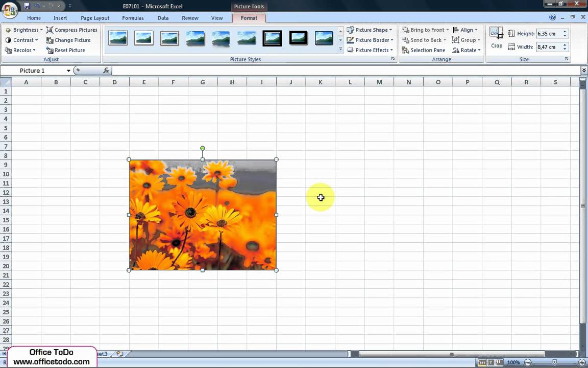This screenshot has width=588, height=368.
Task: Open the Picture Border menu
Action: point(370,40)
